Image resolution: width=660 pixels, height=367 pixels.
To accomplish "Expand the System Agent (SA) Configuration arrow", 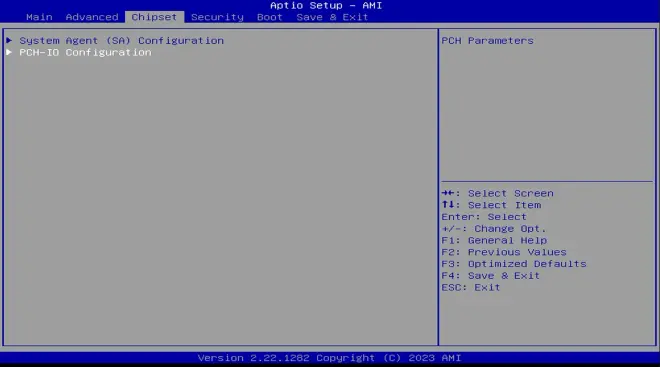I will 9,40.
